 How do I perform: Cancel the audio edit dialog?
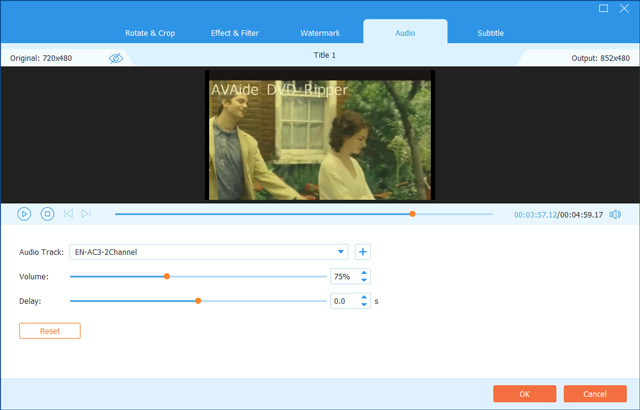coord(595,394)
